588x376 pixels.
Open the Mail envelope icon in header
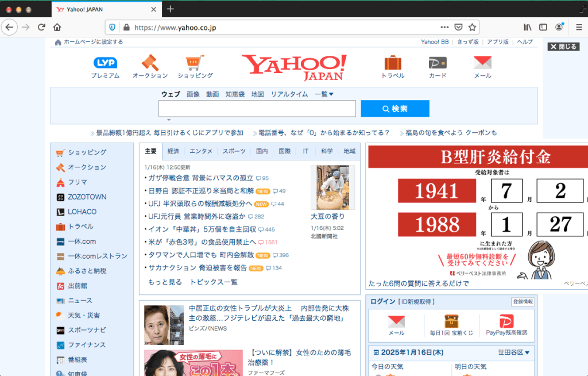coord(482,63)
